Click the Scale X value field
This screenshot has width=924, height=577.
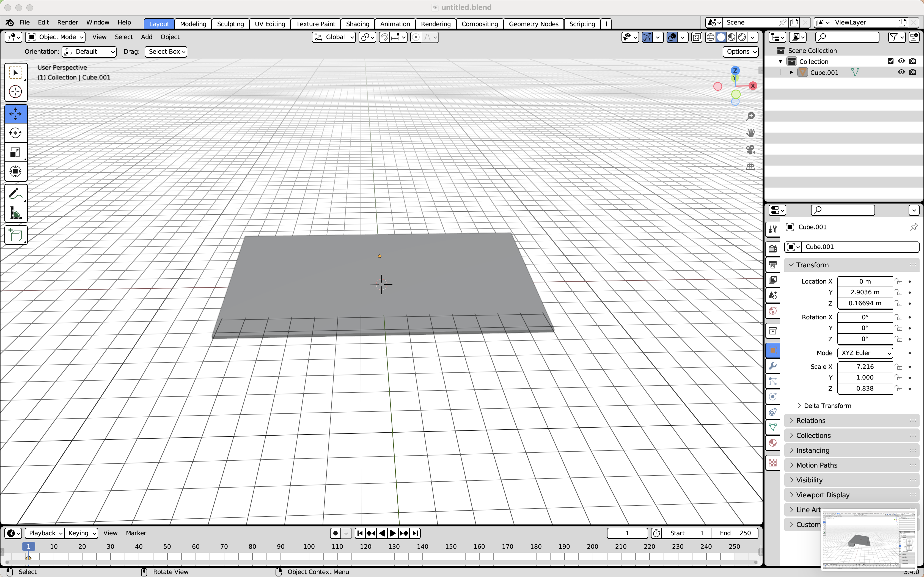[865, 367]
